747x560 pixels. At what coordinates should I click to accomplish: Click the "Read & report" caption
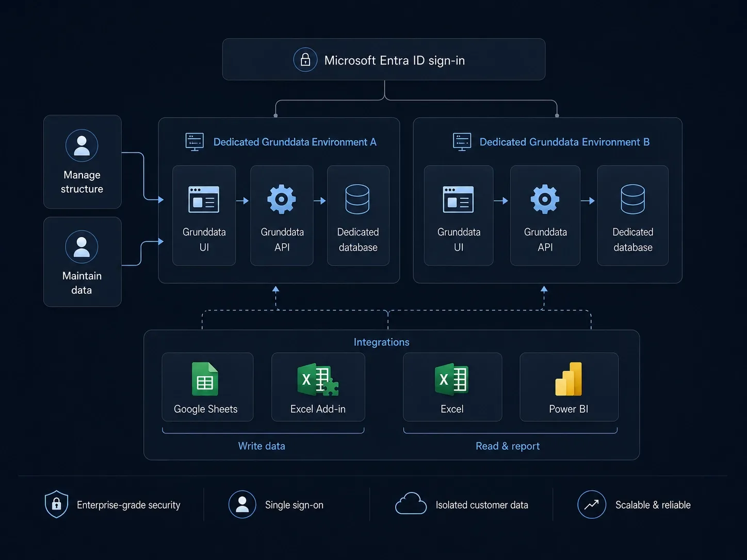tap(508, 446)
